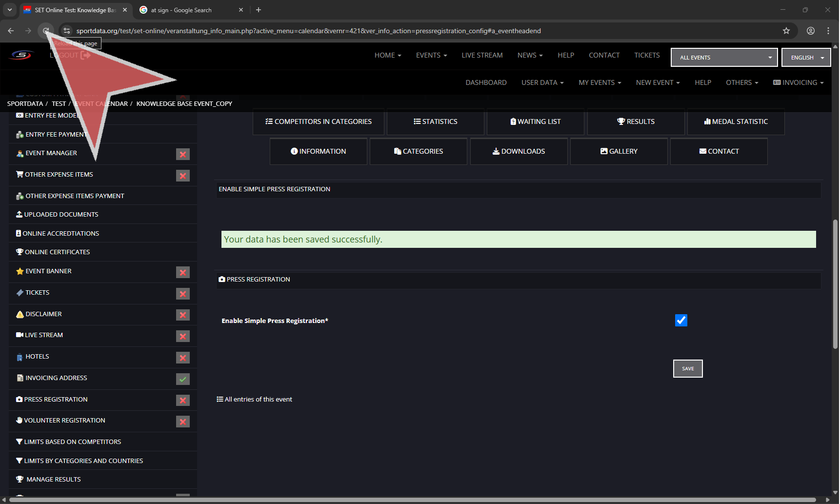Toggle the red X beside Volunteer Registration
The height and width of the screenshot is (504, 840).
tap(183, 422)
